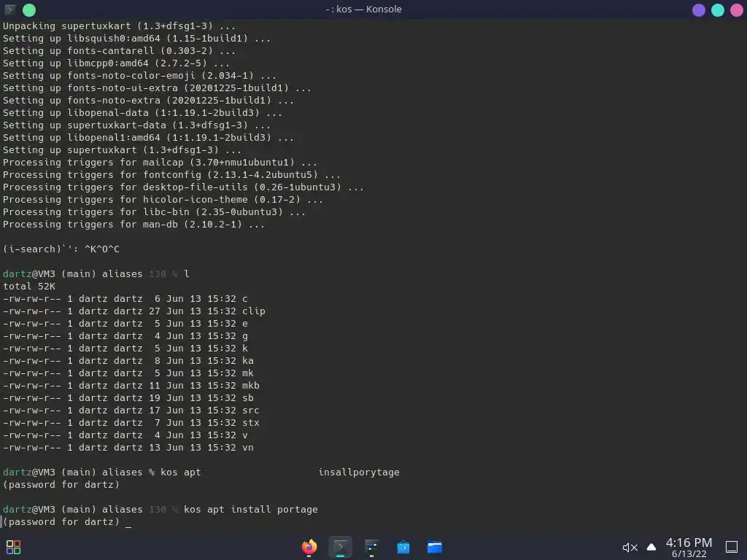Click file name 'src' in listing
Screen dimensions: 747x560
pyautogui.click(x=251, y=410)
